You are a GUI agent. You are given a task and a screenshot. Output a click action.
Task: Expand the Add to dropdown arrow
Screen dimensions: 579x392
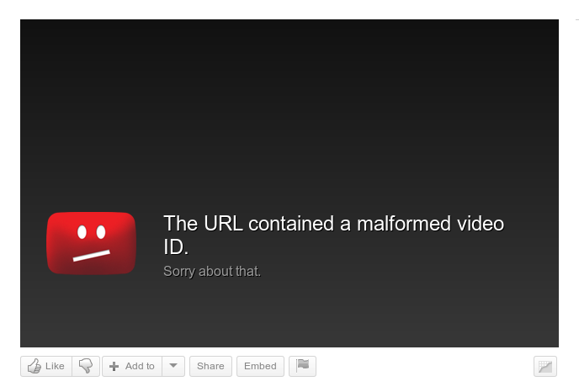173,366
